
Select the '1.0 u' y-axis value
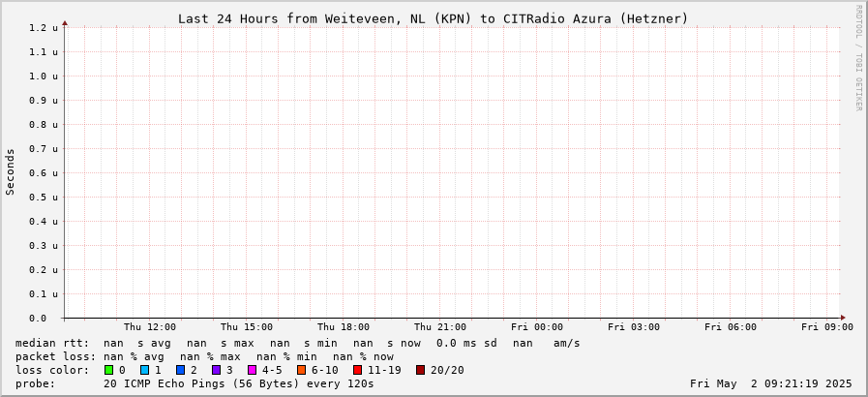pos(44,76)
